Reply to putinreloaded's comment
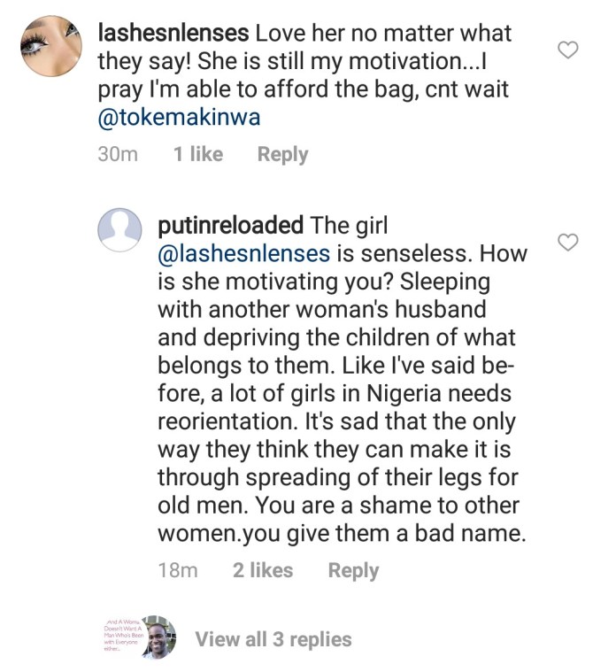 point(353,571)
